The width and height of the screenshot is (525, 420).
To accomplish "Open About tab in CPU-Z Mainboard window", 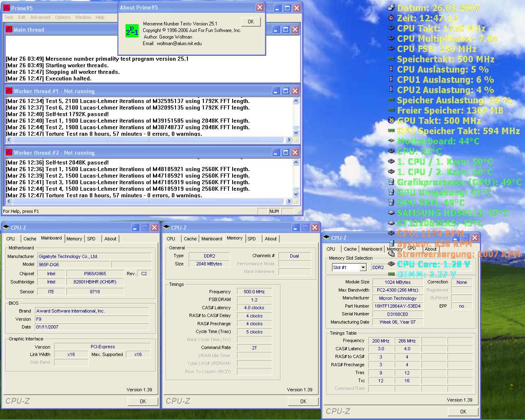I will coord(110,239).
